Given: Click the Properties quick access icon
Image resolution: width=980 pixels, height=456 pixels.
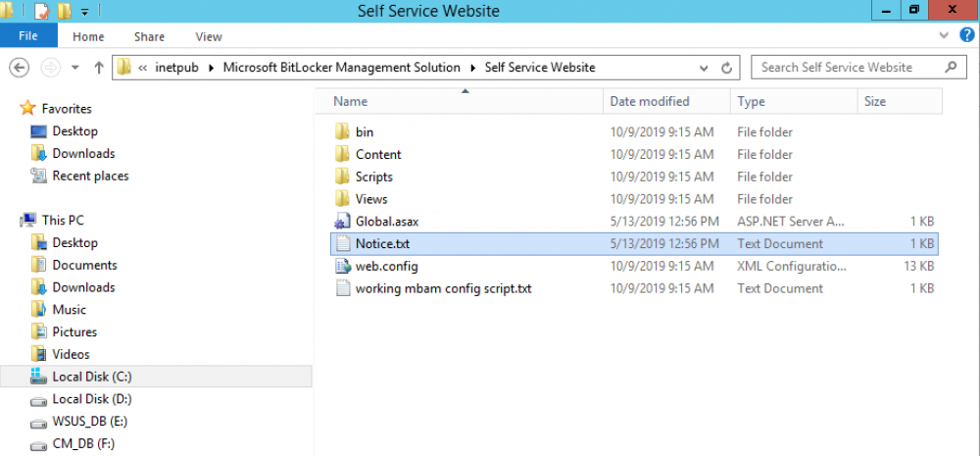Looking at the screenshot, I should [x=41, y=11].
